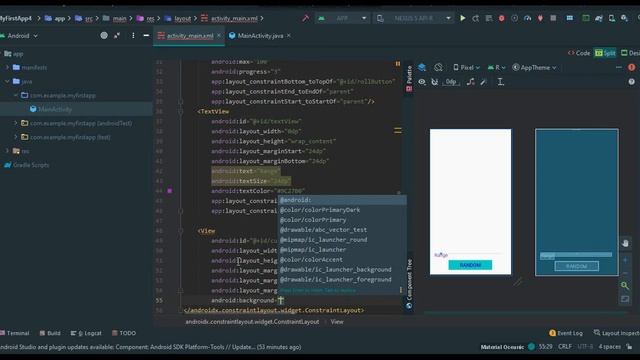Click the Debug app red bug icon
Image resolution: width=640 pixels, height=360 pixels.
502,18
